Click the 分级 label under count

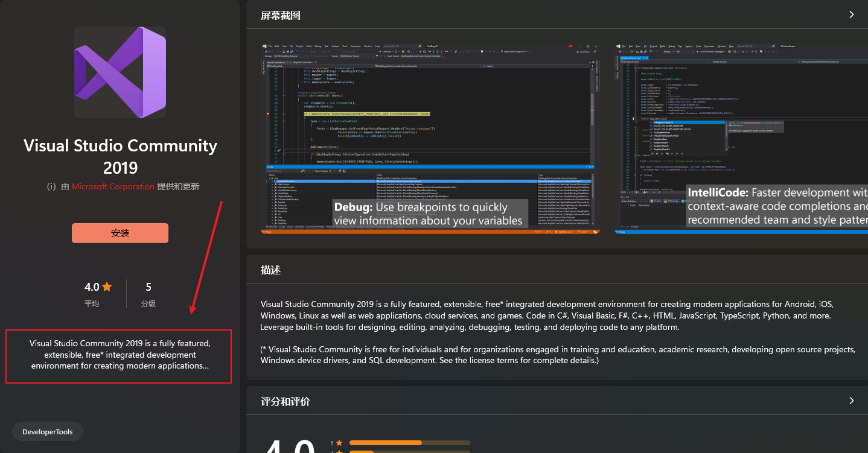pyautogui.click(x=148, y=303)
